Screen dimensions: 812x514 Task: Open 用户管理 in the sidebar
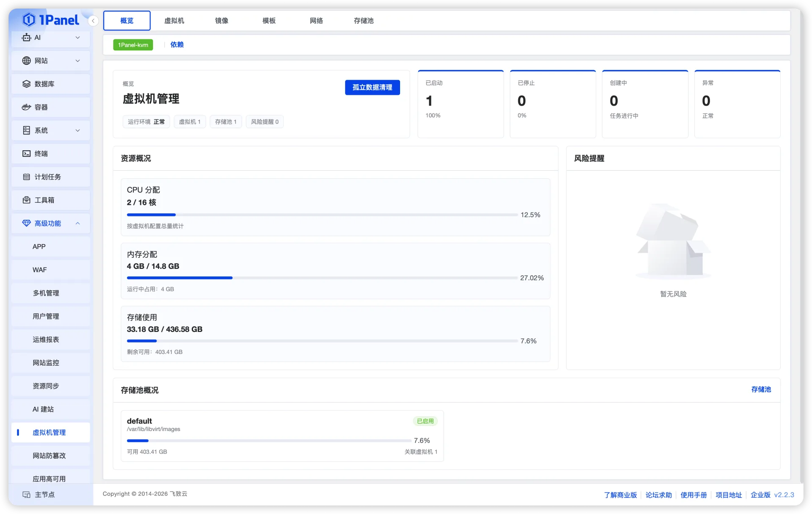click(x=50, y=316)
